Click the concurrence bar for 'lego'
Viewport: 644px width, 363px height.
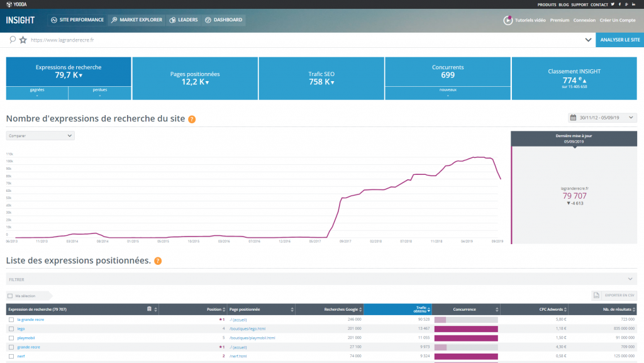pos(466,329)
